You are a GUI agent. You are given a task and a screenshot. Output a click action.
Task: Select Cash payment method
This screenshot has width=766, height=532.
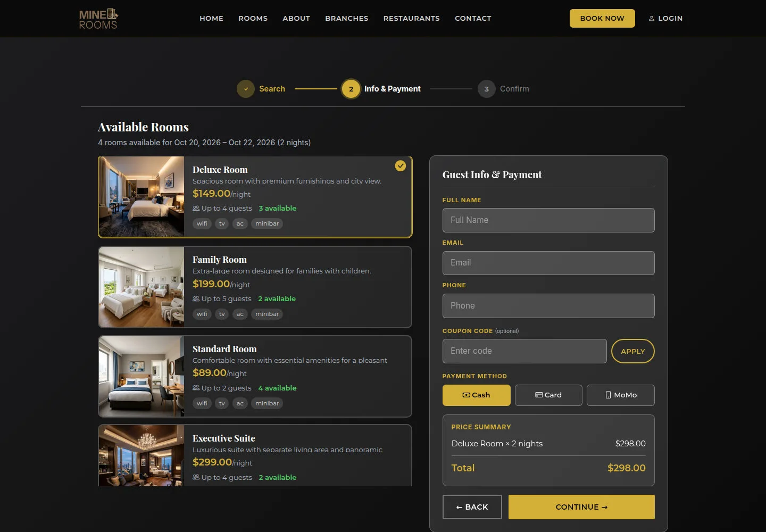coord(477,395)
